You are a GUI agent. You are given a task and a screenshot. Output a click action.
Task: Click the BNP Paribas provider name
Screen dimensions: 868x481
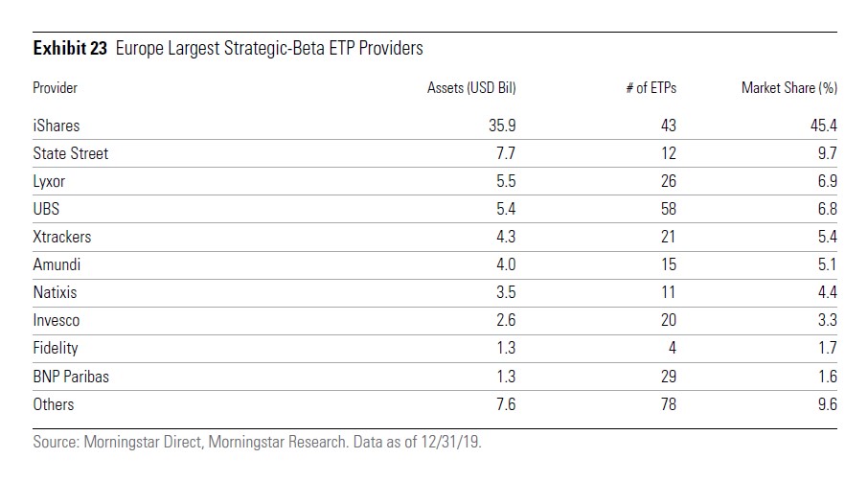[71, 377]
